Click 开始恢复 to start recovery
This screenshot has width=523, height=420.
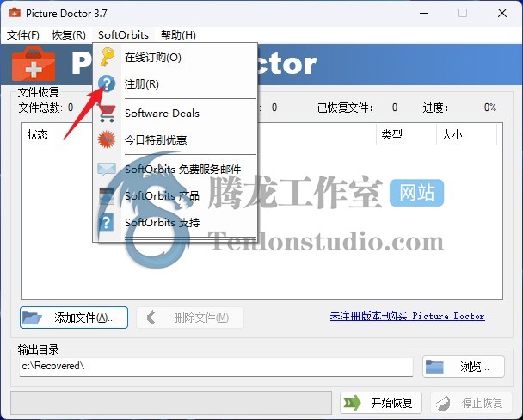tap(381, 403)
